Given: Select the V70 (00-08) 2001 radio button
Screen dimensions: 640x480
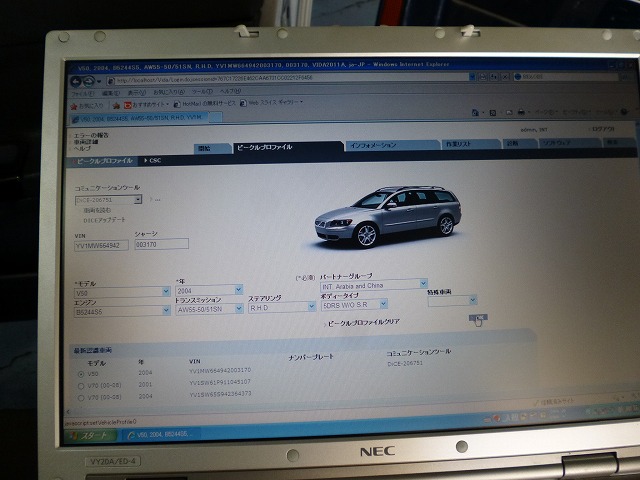Looking at the screenshot, I should pos(81,386).
